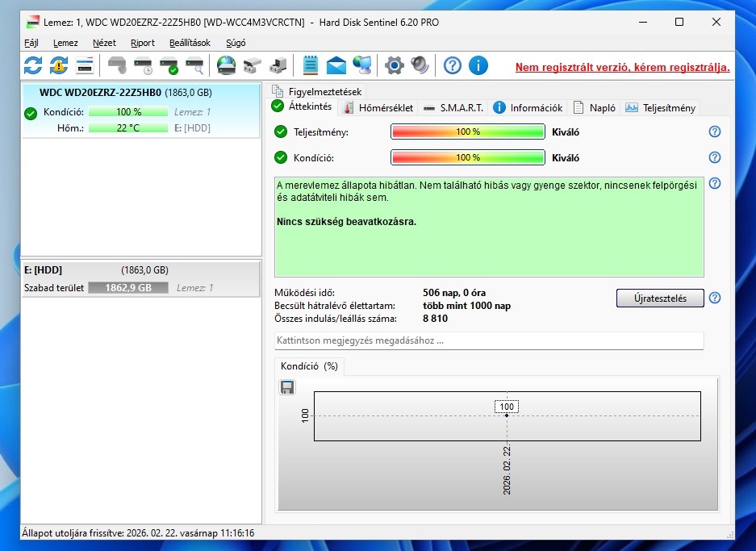Click the window panel layout toolbar icon

(85, 65)
